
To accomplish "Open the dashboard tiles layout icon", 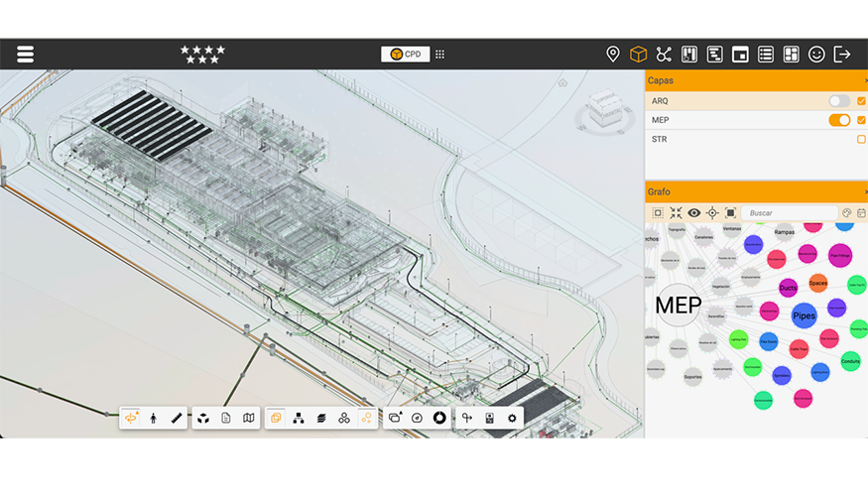I will tap(791, 55).
